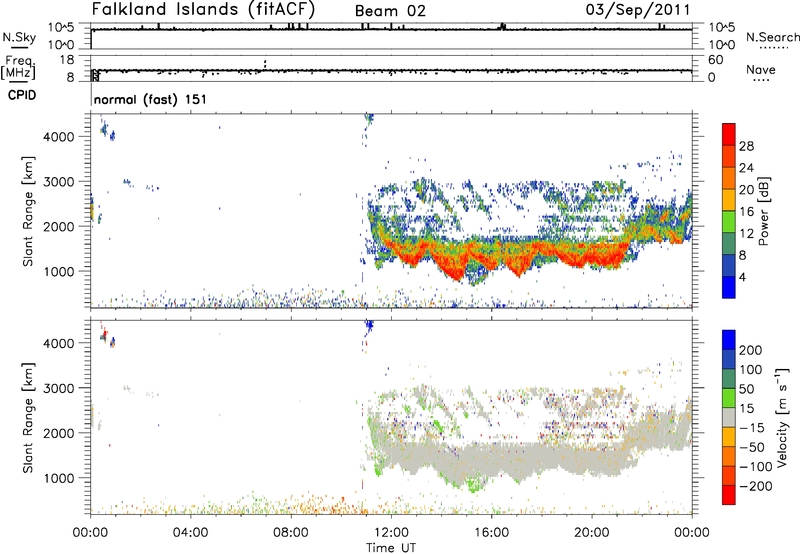Click the "16:00" time tick label
Image resolution: width=800 pixels, height=554 pixels.
click(491, 533)
